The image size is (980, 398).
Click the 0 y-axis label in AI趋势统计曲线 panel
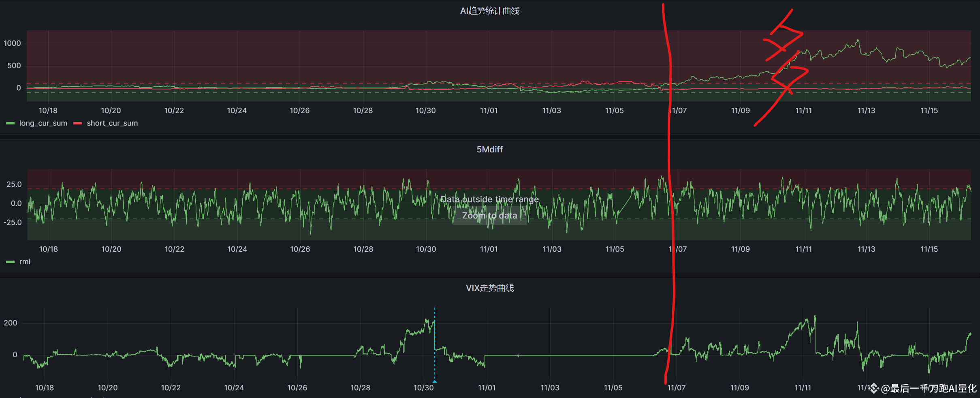tap(19, 88)
